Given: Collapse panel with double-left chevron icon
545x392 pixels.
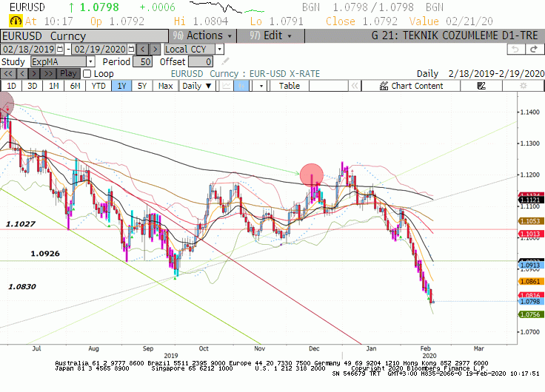Looking at the screenshot, I should pyautogui.click(x=355, y=86).
